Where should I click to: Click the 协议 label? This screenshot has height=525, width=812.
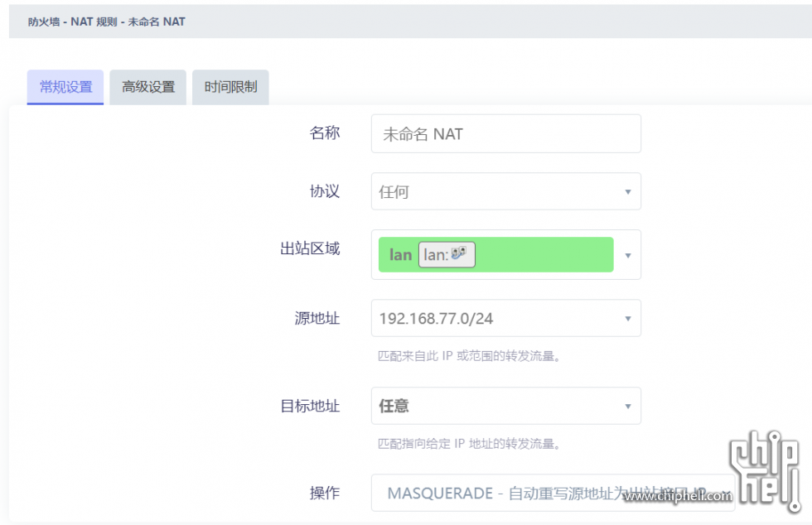tap(325, 191)
